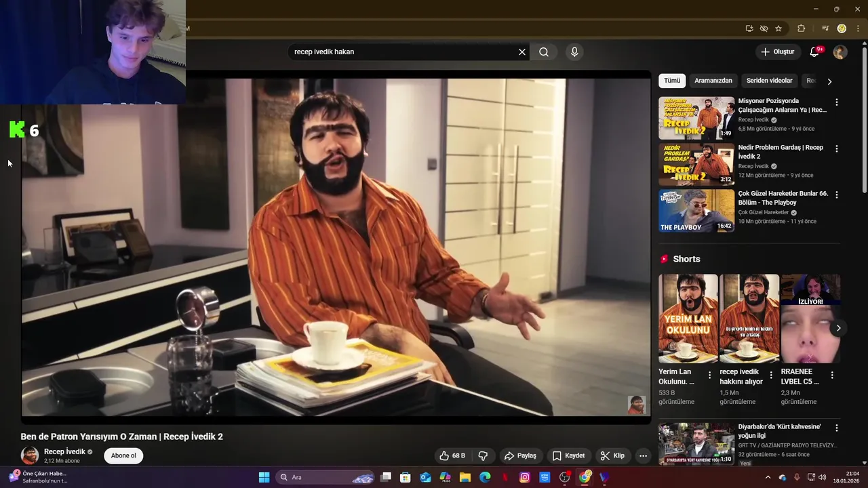Open Outlook from taskbar
The image size is (868, 488).
[x=425, y=477]
